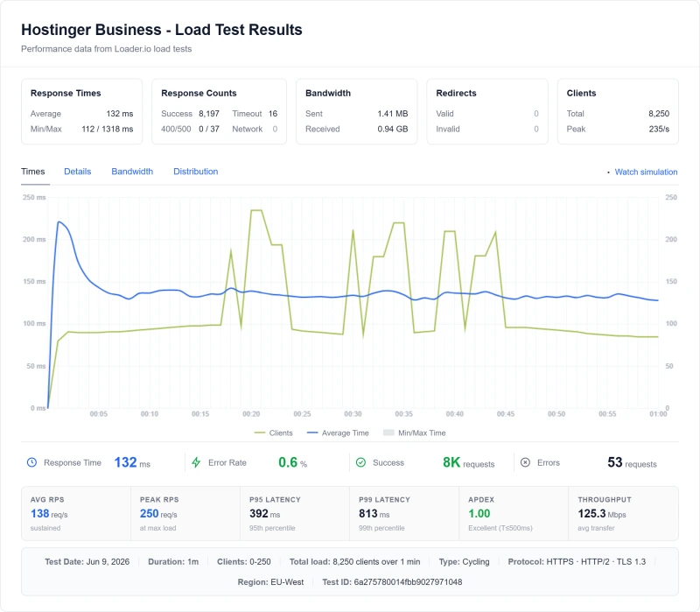Open the Details tab
Screen dimensions: 700x612
78,172
